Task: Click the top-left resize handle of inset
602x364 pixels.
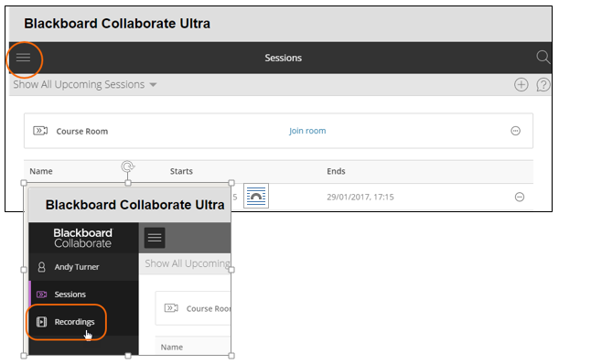Action: [x=24, y=183]
